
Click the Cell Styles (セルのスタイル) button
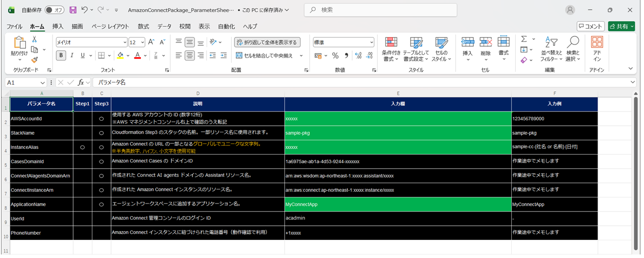point(441,49)
